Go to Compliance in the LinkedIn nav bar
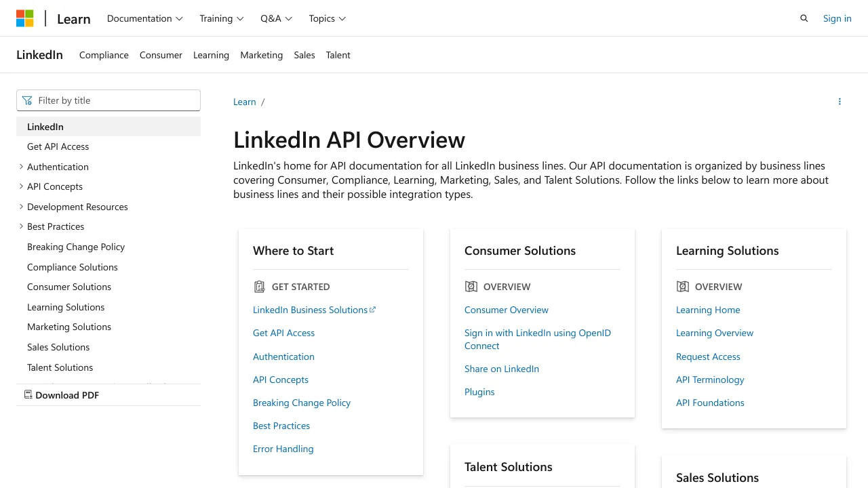This screenshot has width=868, height=488. [x=104, y=55]
